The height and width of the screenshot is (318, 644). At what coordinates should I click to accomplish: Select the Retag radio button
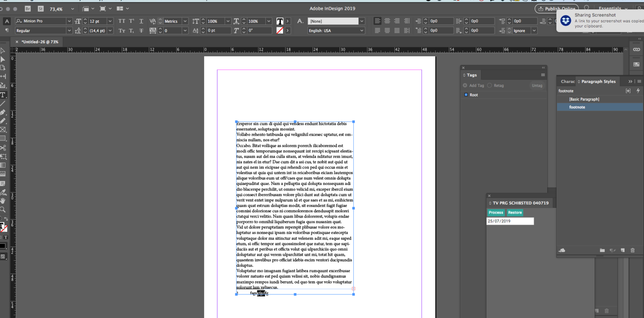click(489, 85)
